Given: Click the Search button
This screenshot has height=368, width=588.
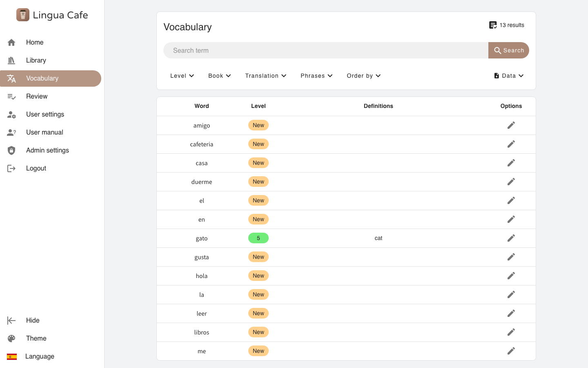Looking at the screenshot, I should coord(509,50).
